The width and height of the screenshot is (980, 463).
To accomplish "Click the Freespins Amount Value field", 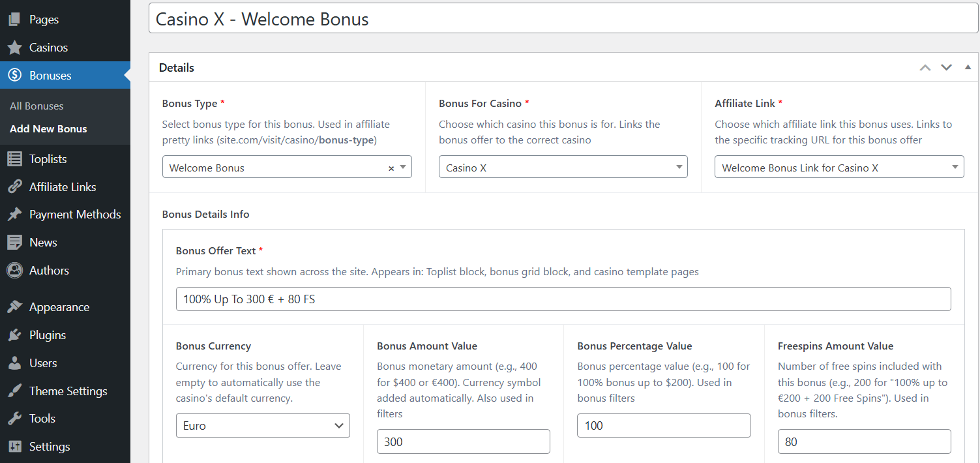I will coord(864,442).
